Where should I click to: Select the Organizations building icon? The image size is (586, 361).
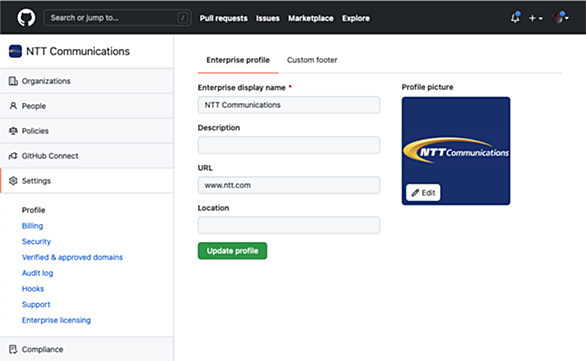[13, 81]
